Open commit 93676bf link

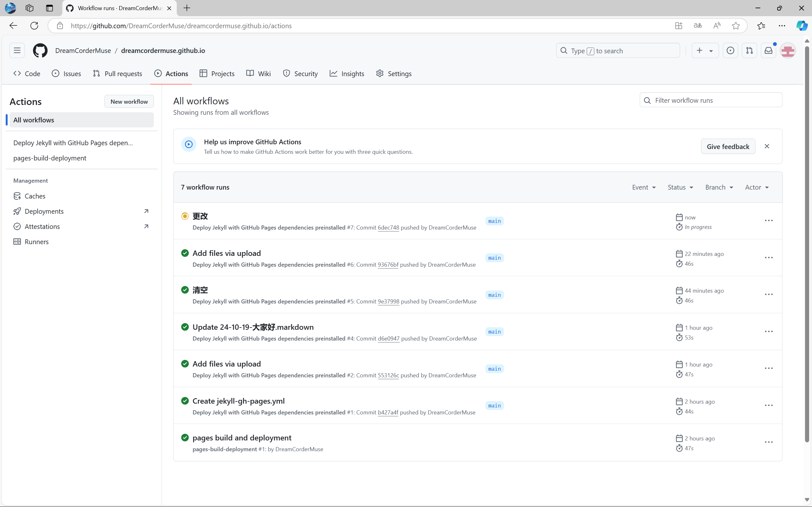[x=388, y=264]
